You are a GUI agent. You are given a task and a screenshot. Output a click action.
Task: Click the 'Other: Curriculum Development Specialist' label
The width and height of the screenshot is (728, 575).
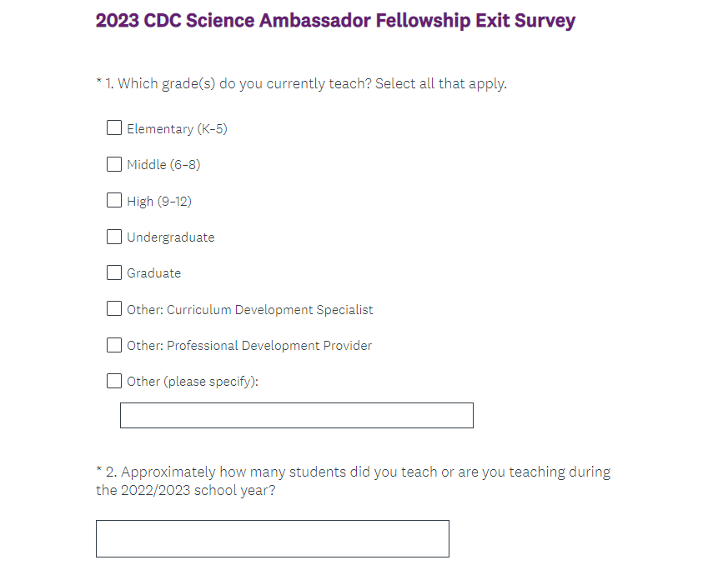pos(249,310)
